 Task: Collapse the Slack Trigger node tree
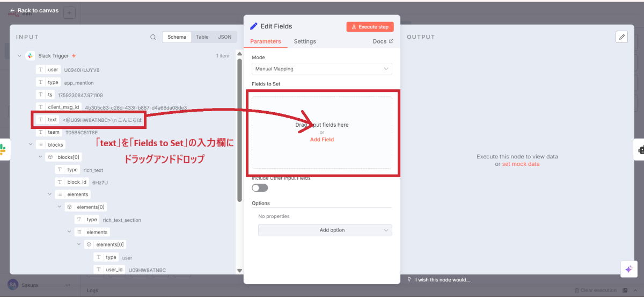(20, 55)
